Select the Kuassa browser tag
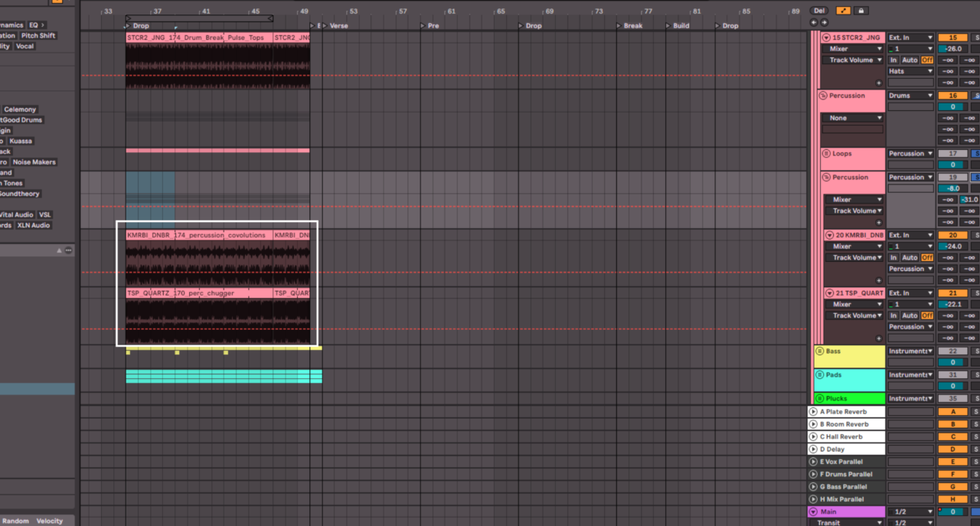980x526 pixels. [x=21, y=141]
